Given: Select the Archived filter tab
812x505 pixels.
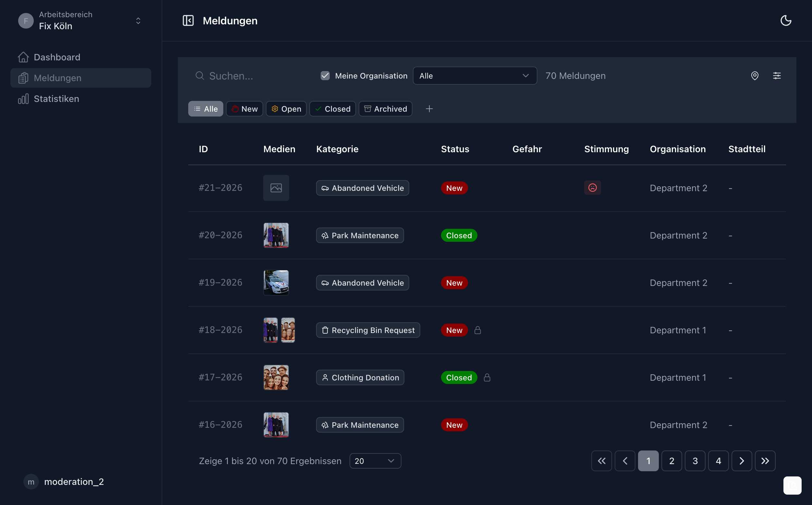Looking at the screenshot, I should [x=385, y=108].
